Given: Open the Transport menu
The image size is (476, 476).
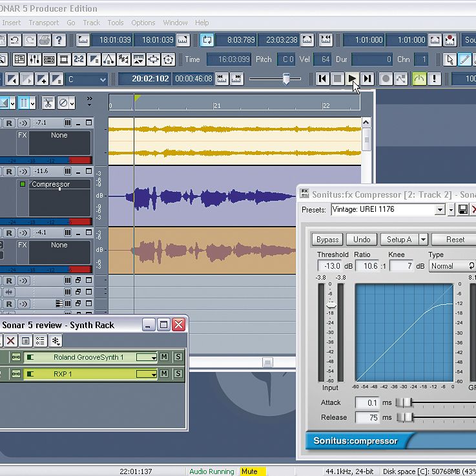Looking at the screenshot, I should [44, 23].
